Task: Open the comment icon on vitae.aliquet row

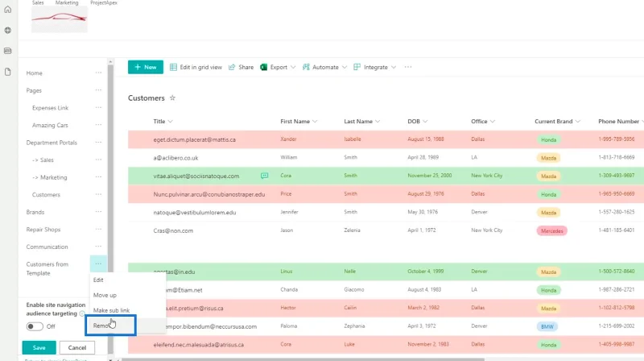Action: [x=265, y=176]
